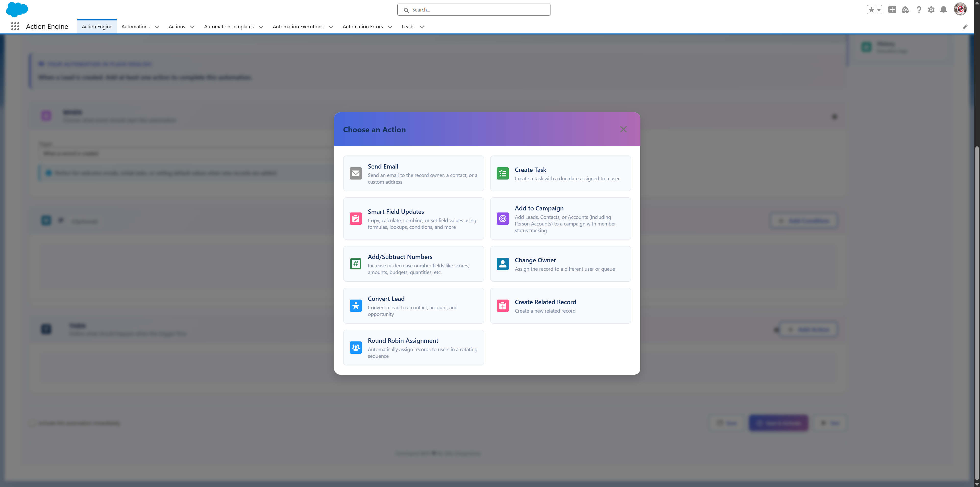The image size is (980, 487).
Task: Open the Salesforce App Launcher grid
Action: [15, 26]
